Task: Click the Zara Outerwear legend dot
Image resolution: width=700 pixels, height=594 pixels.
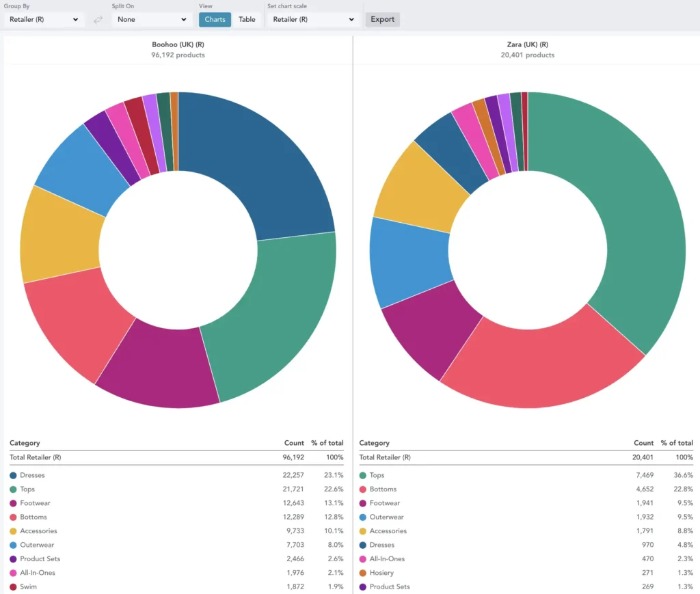Action: point(363,517)
